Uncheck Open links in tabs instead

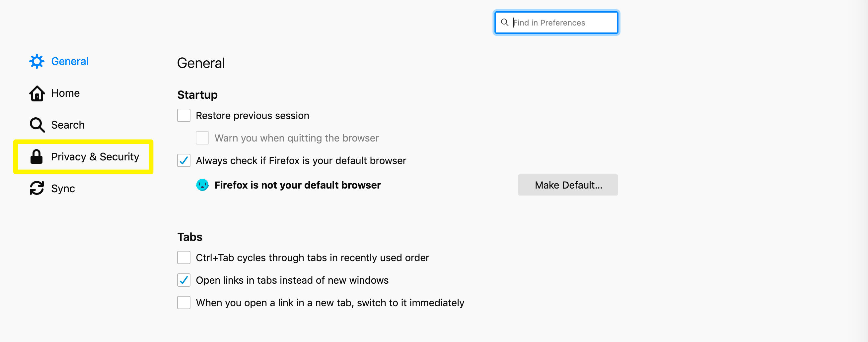coord(183,280)
